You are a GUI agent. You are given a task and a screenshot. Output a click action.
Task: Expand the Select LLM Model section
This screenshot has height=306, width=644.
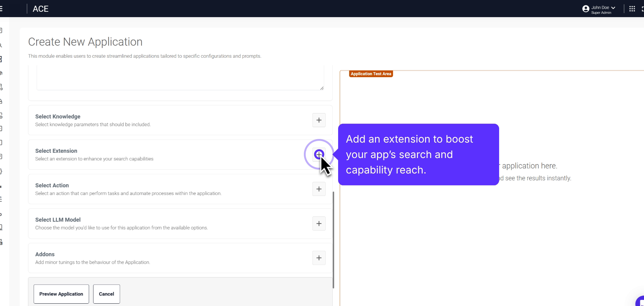pos(319,223)
